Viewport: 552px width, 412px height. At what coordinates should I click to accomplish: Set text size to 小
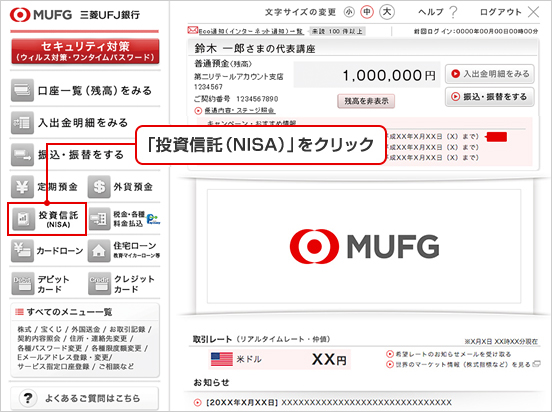click(x=349, y=12)
